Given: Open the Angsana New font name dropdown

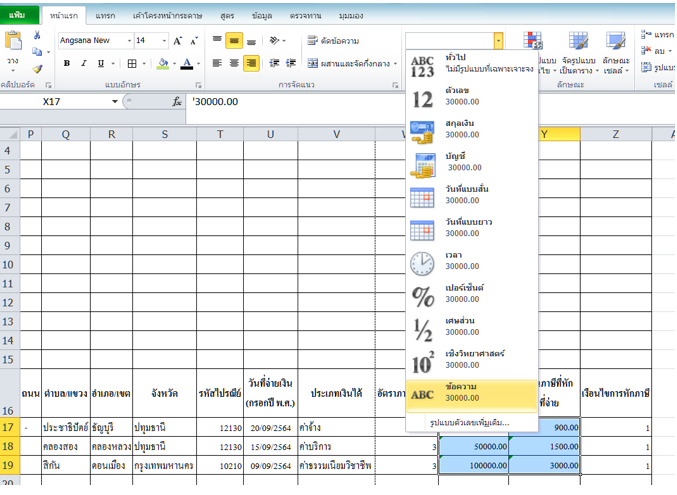Looking at the screenshot, I should tap(129, 41).
